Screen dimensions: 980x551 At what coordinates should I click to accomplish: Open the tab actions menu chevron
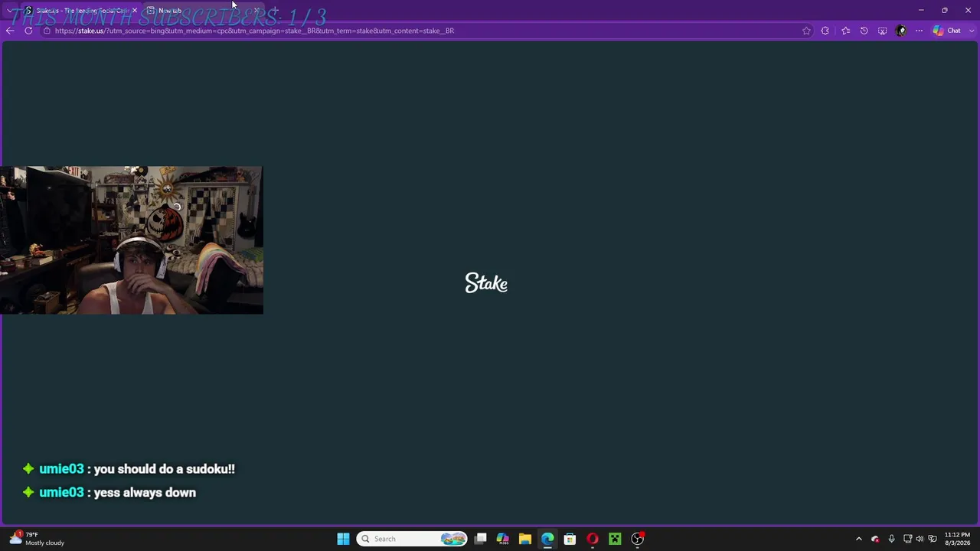(x=9, y=11)
